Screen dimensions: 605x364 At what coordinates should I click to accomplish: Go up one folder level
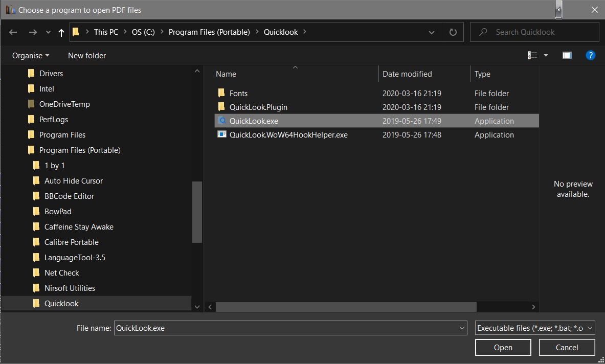tap(61, 32)
